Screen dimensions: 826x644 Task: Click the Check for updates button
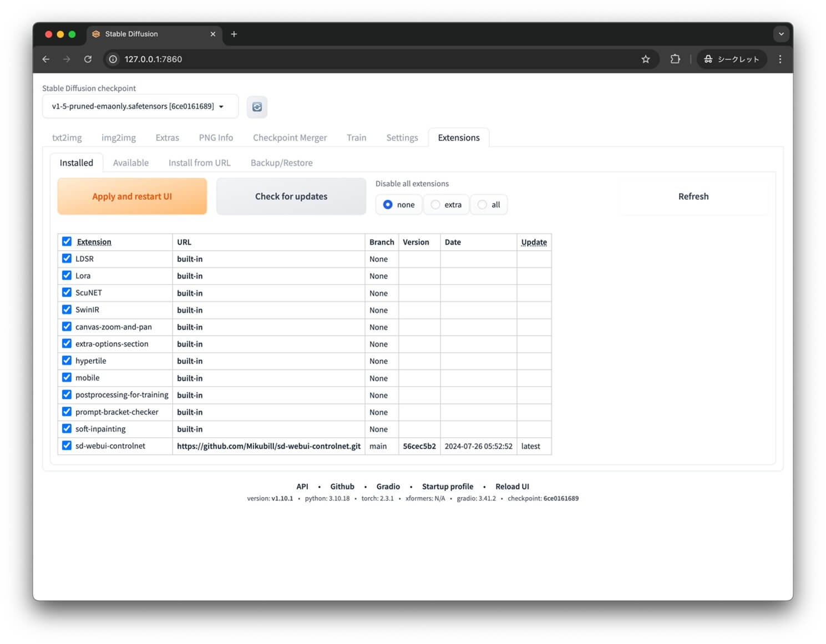291,196
